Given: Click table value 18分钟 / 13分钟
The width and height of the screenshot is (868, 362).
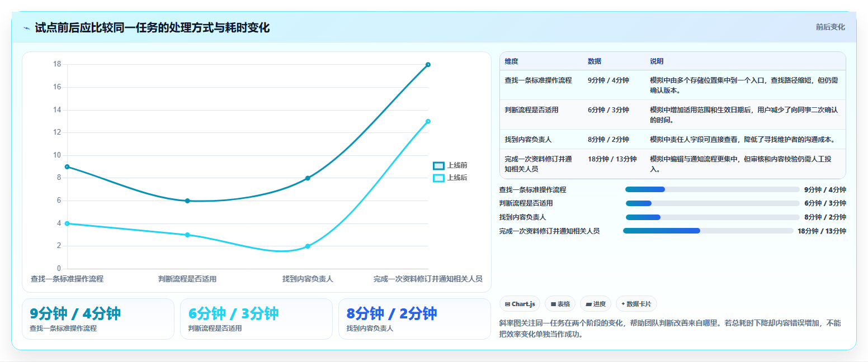Looking at the screenshot, I should [612, 159].
